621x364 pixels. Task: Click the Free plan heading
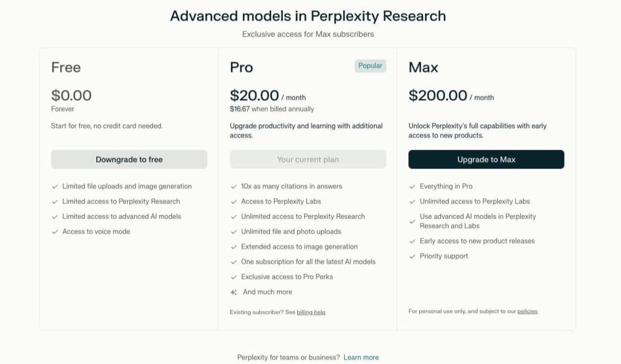coord(66,67)
